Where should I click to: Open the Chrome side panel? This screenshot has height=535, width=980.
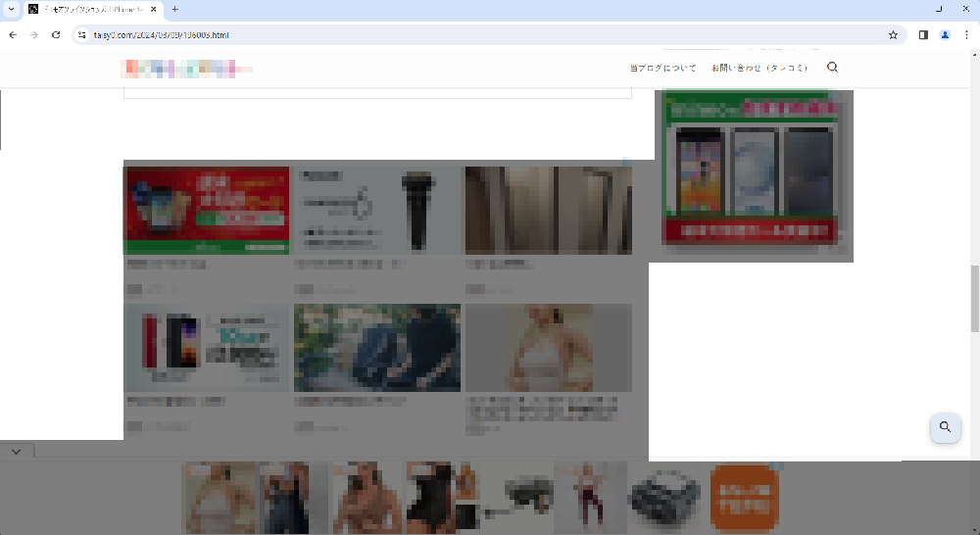click(923, 34)
